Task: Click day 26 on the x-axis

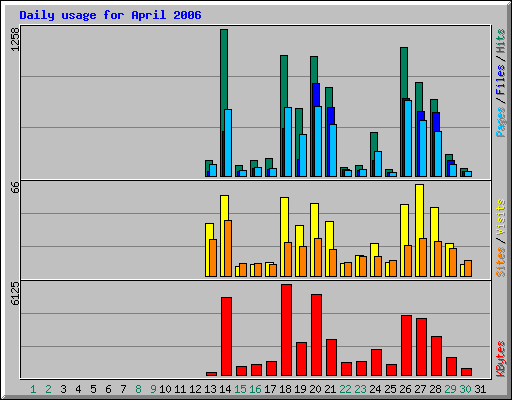Action: pos(405,389)
